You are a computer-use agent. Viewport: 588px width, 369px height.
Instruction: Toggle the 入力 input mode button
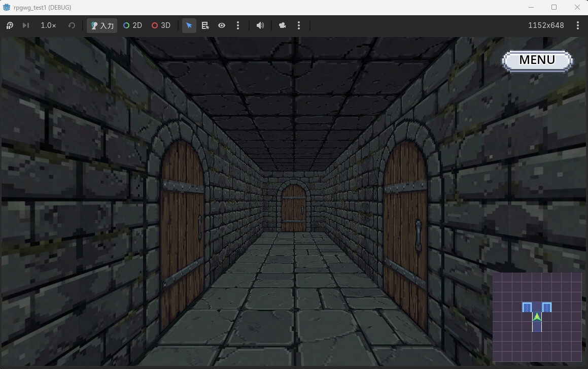click(x=102, y=25)
